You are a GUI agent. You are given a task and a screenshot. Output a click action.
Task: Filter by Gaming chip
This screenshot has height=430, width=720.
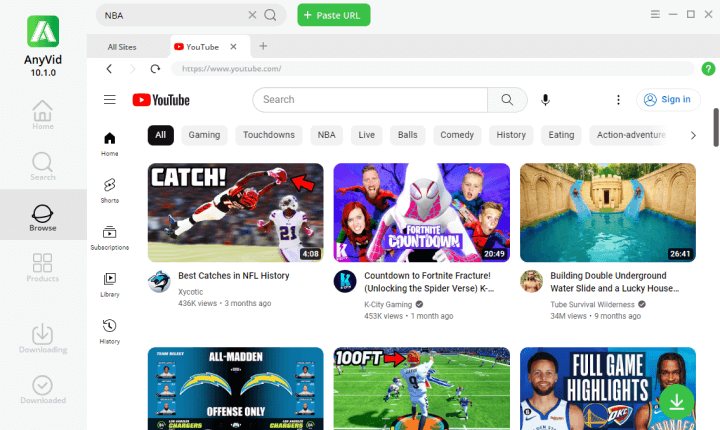pos(204,135)
